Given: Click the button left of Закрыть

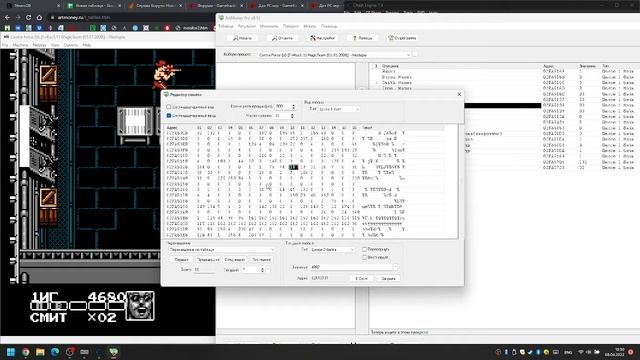Looking at the screenshot, I should coord(361,278).
